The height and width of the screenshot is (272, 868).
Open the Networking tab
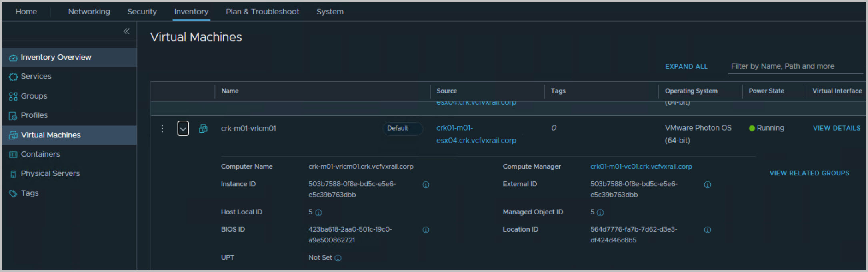(89, 12)
